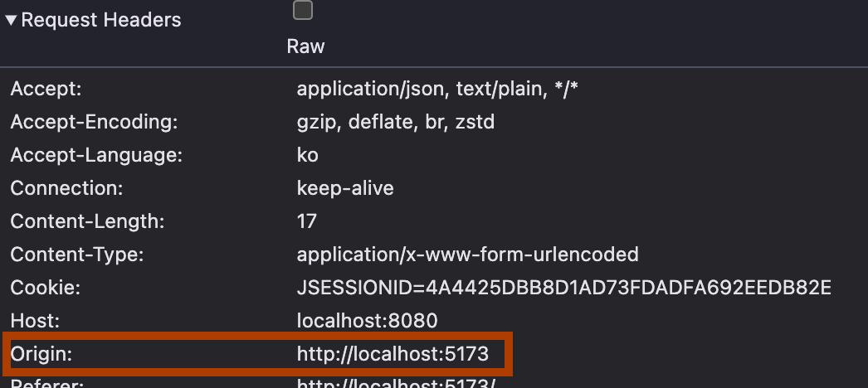Image resolution: width=868 pixels, height=388 pixels.
Task: Select the http://localhost:5173 Origin value
Action: 393,354
